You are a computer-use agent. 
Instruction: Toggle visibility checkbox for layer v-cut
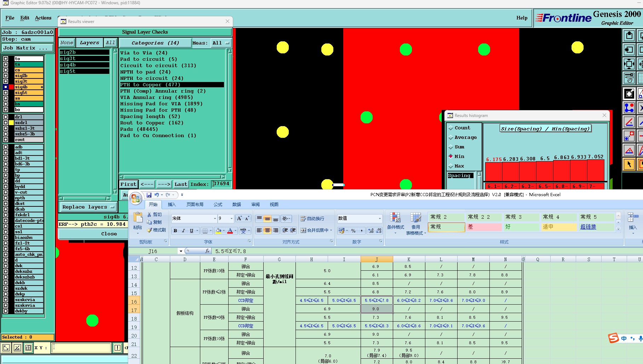[6, 192]
